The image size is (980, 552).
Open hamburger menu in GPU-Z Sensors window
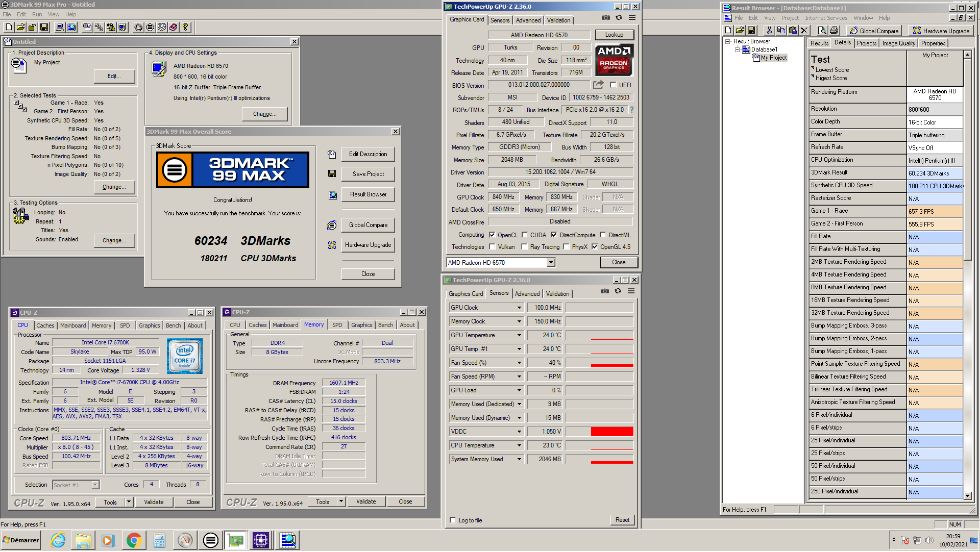click(x=631, y=291)
